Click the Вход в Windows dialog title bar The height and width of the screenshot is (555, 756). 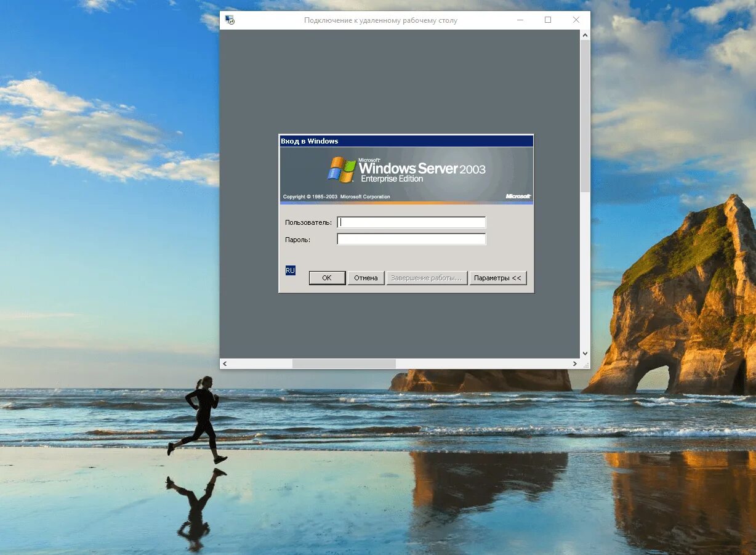406,141
